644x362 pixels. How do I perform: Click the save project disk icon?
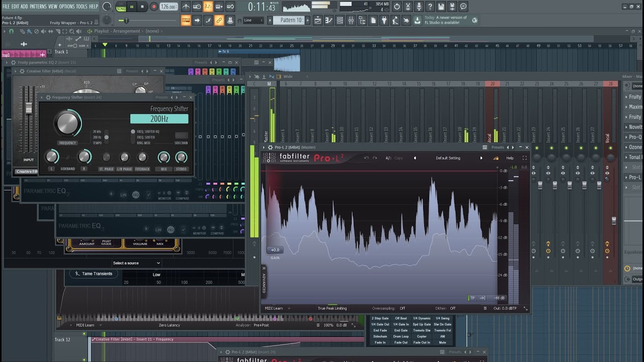pyautogui.click(x=441, y=7)
